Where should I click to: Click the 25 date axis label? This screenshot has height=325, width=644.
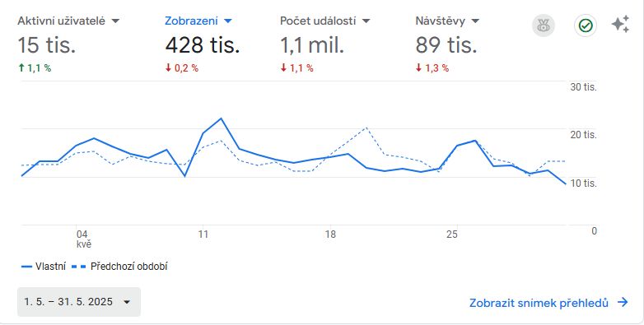coord(452,234)
